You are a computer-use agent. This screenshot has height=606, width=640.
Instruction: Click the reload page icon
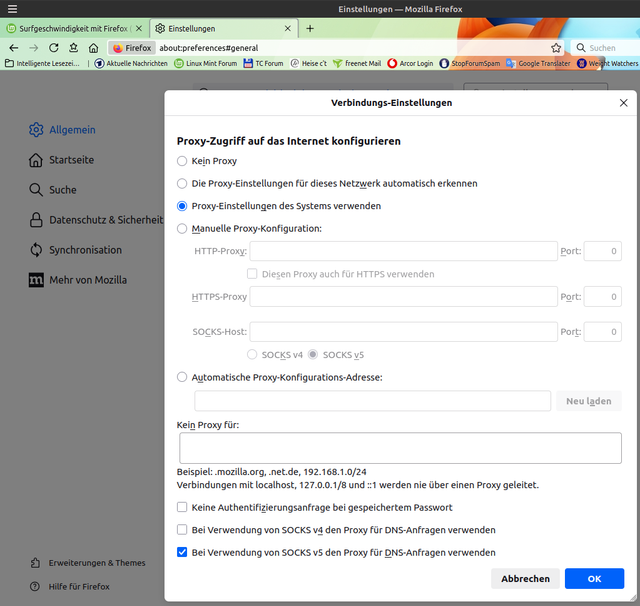click(53, 48)
